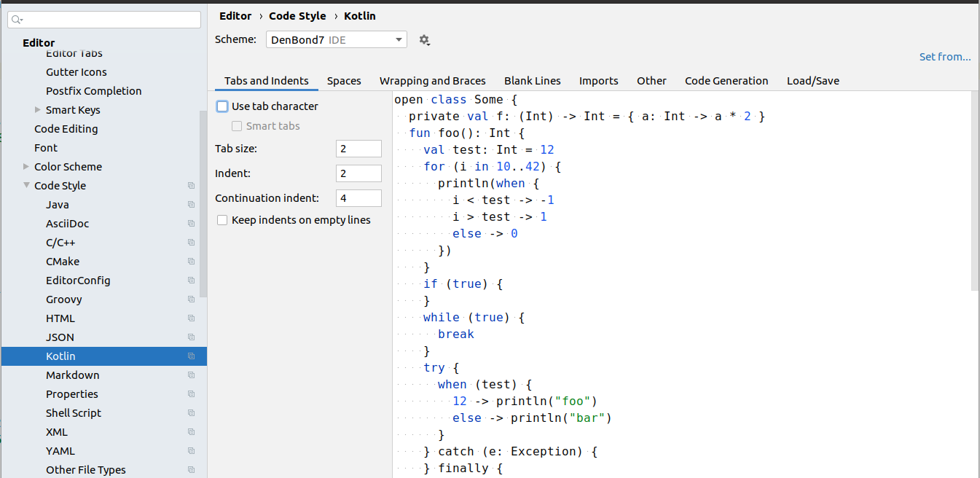
Task: Expand the Color Scheme tree node
Action: tap(26, 167)
